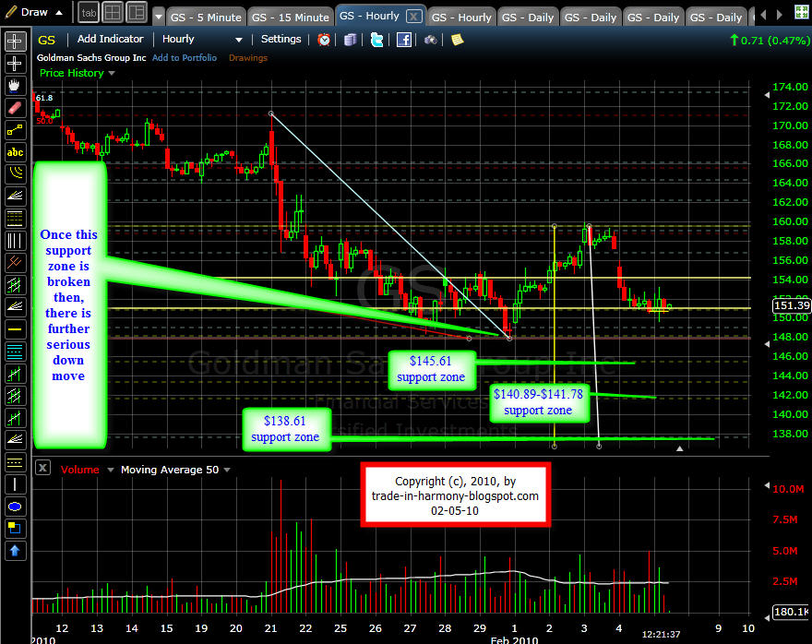Image resolution: width=812 pixels, height=644 pixels.
Task: Select the blue up arrow marker tool
Action: click(x=15, y=551)
